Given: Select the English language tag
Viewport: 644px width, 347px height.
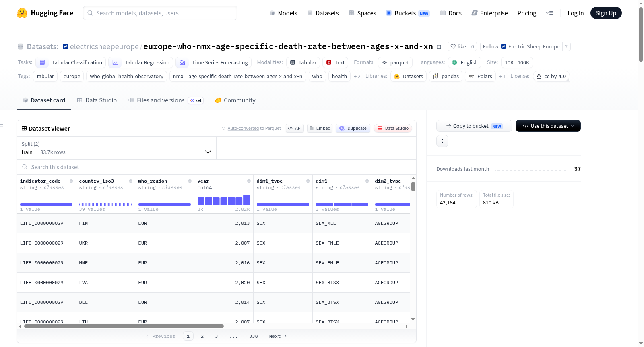Looking at the screenshot, I should pos(464,62).
